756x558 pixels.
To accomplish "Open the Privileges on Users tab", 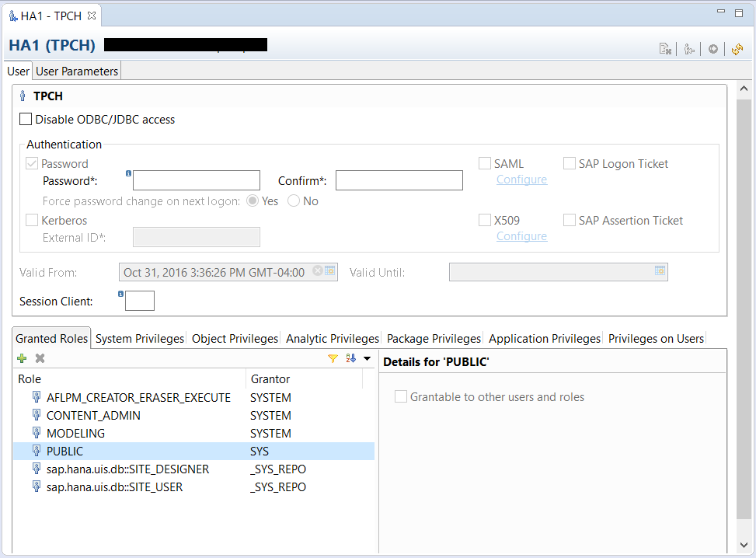I will point(656,339).
